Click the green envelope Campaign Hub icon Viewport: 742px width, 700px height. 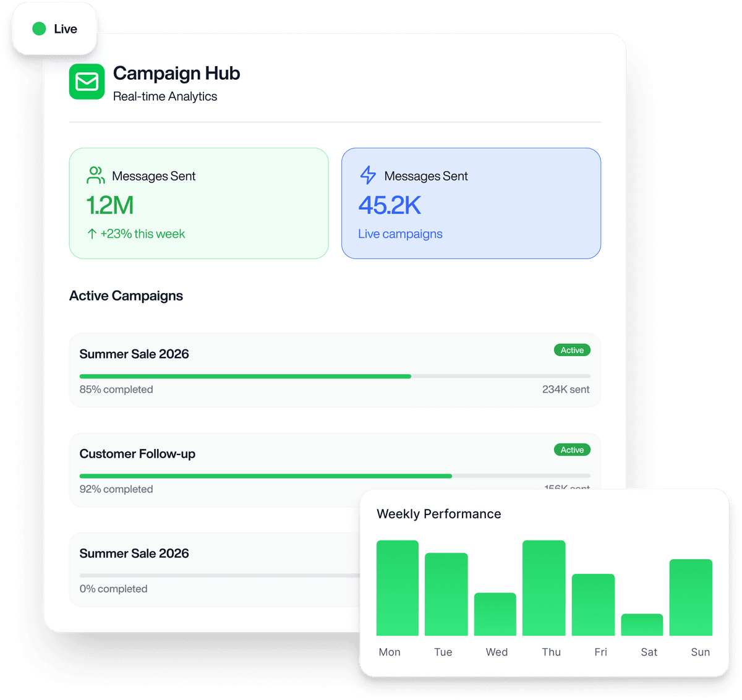(87, 81)
